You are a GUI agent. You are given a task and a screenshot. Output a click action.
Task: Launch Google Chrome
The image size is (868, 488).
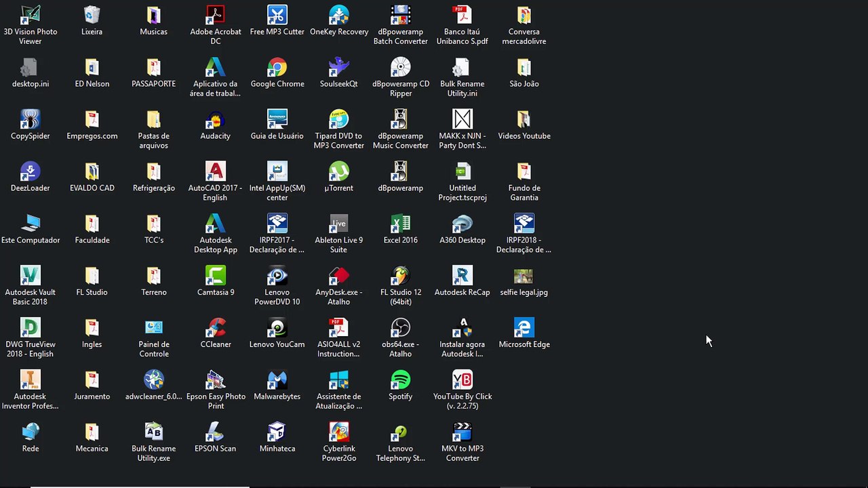[x=277, y=68]
